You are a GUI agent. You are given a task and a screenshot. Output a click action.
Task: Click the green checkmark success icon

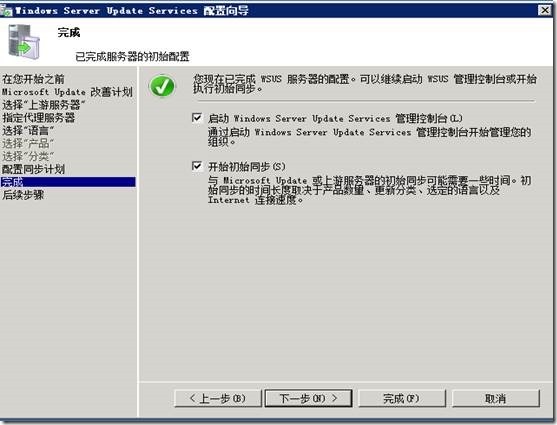point(162,86)
